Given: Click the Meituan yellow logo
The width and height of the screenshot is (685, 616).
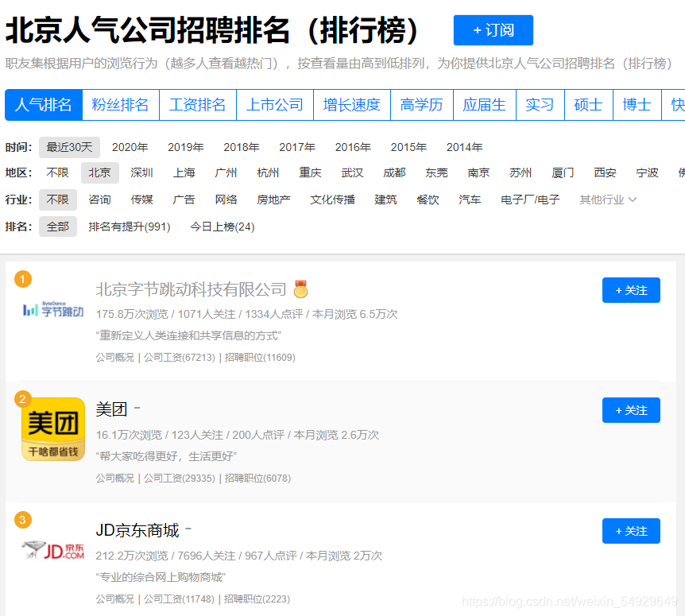Looking at the screenshot, I should click(53, 429).
